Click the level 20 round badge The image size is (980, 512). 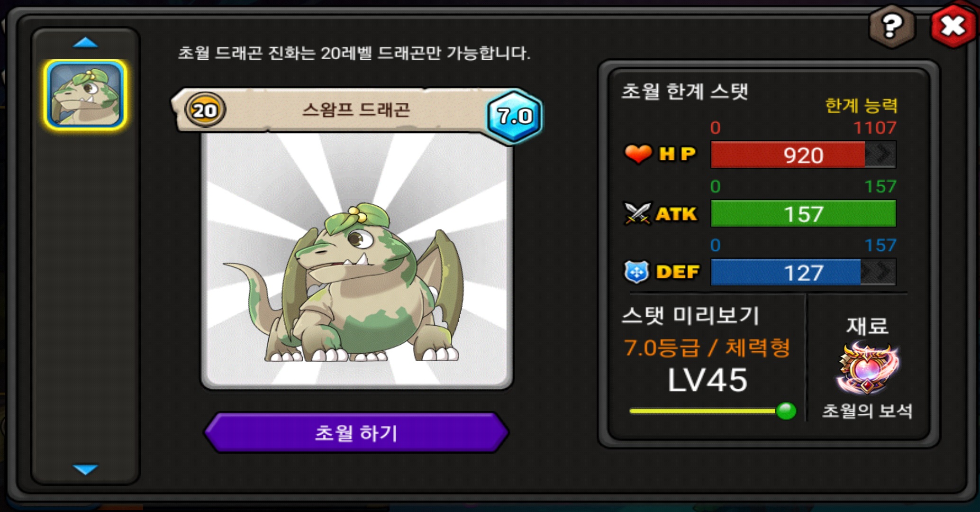pyautogui.click(x=205, y=110)
